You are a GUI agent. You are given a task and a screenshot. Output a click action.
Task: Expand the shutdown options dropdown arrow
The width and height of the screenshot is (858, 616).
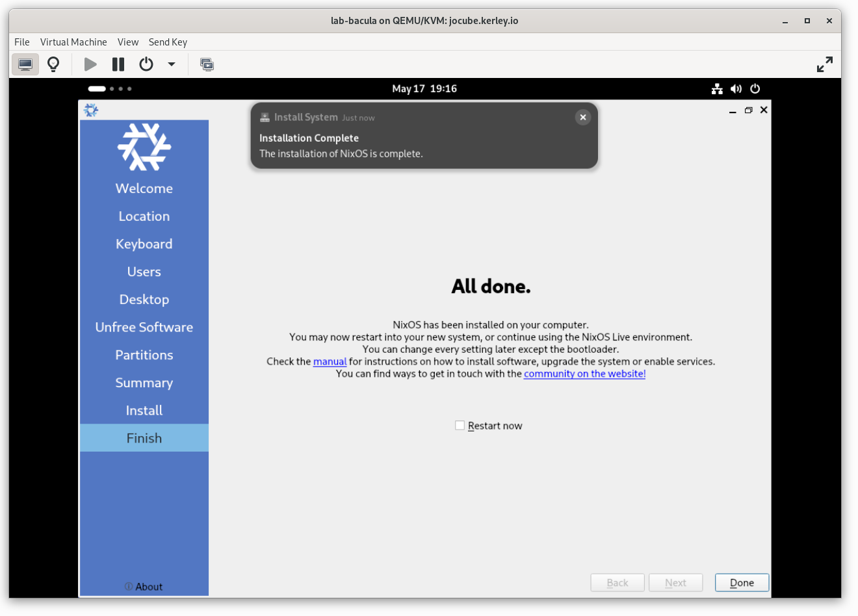coord(172,64)
